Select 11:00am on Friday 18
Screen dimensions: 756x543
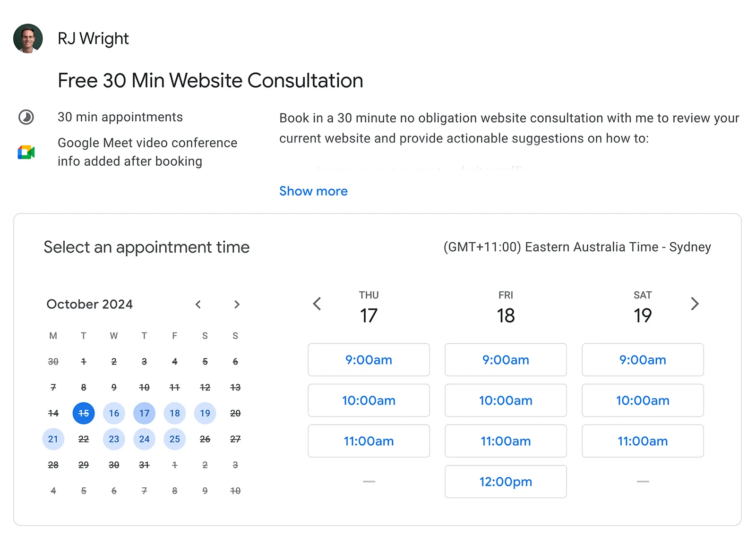(x=506, y=441)
